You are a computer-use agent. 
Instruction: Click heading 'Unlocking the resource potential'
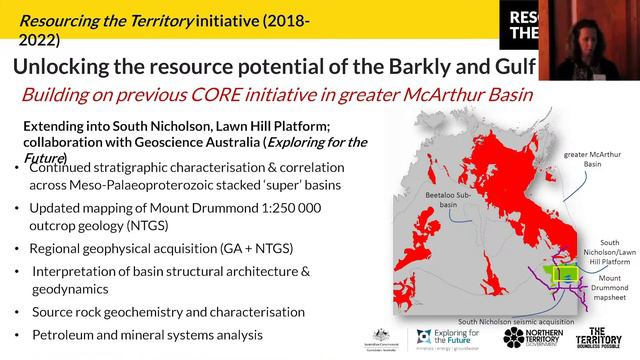(274, 67)
